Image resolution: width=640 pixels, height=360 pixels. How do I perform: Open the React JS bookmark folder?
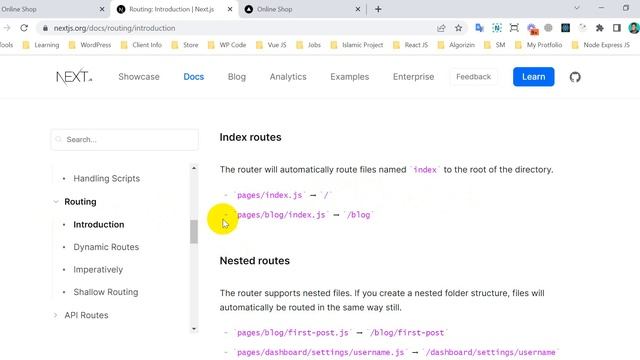pos(410,45)
